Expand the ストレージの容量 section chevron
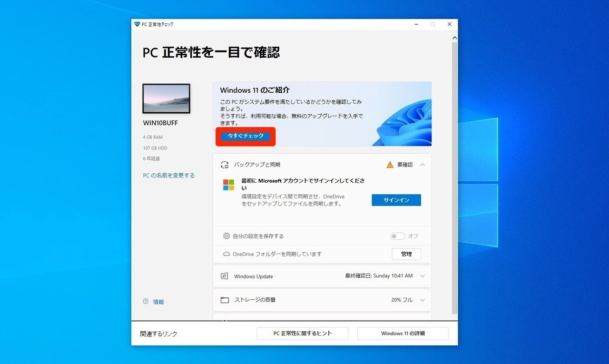Image resolution: width=609 pixels, height=364 pixels. pos(422,300)
